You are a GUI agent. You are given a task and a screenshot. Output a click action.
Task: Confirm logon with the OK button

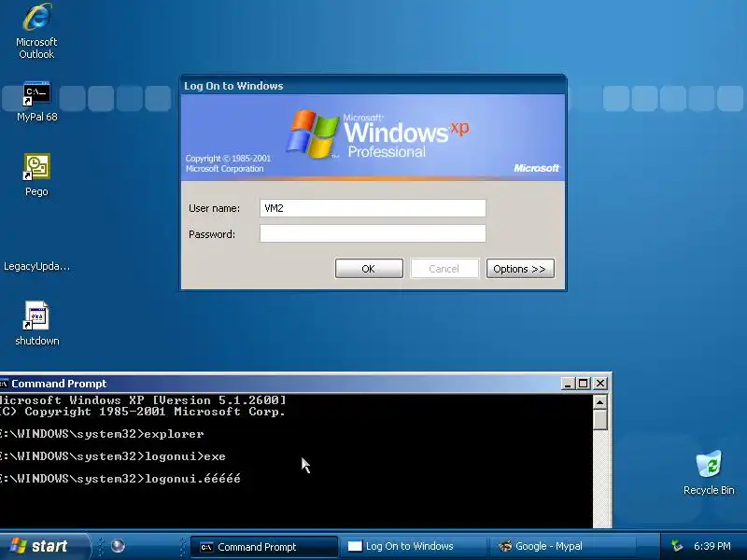pyautogui.click(x=369, y=269)
